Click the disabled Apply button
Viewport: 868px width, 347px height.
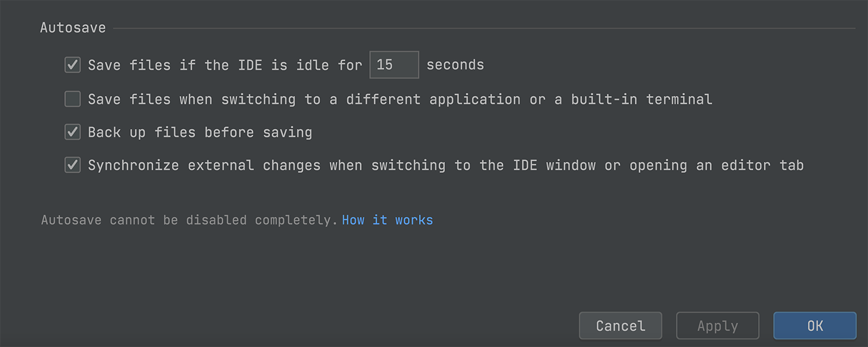[718, 326]
